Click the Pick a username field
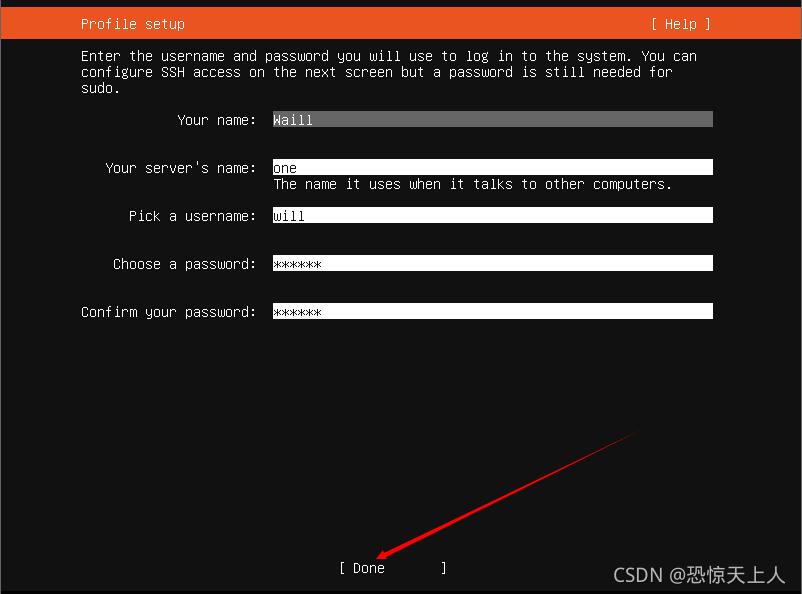The width and height of the screenshot is (802, 594). pyautogui.click(x=493, y=215)
